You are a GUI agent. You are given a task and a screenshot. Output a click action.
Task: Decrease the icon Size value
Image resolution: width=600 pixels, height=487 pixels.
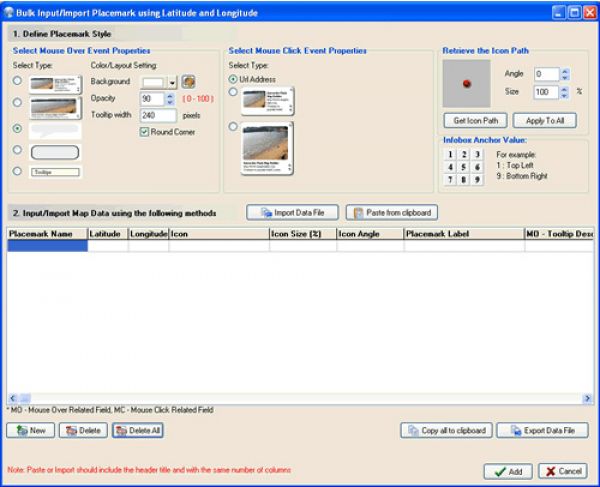tap(564, 95)
